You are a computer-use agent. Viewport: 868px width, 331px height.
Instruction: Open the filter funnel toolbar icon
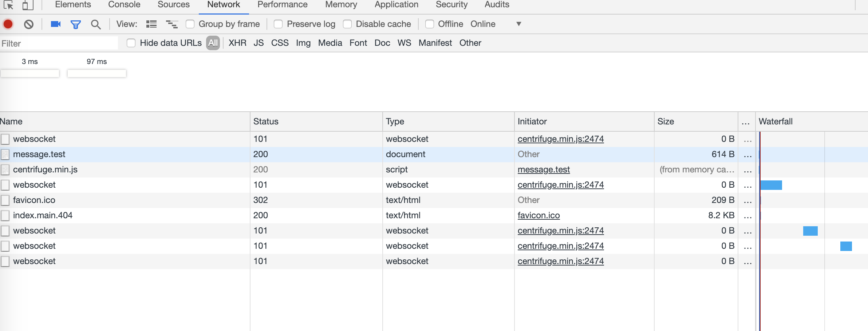click(75, 24)
